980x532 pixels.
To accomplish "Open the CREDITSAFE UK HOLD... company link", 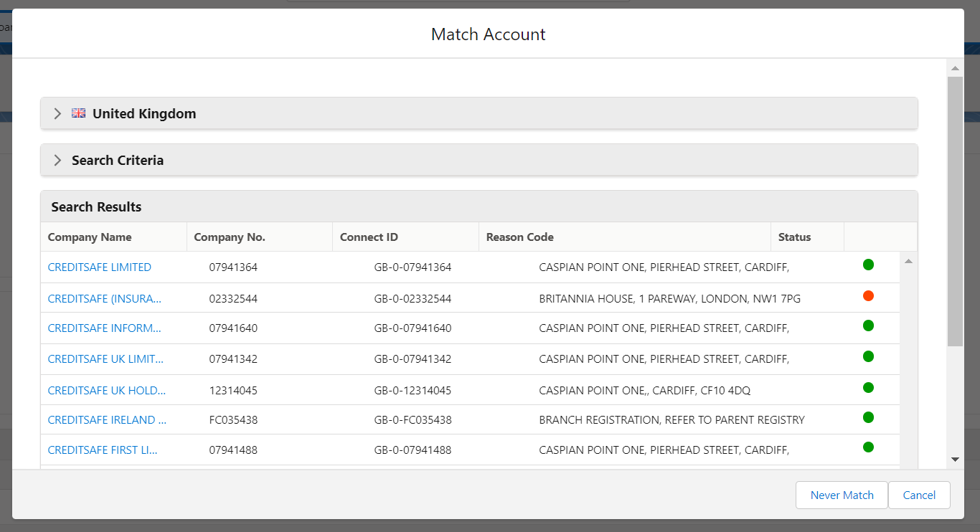I will (105, 389).
